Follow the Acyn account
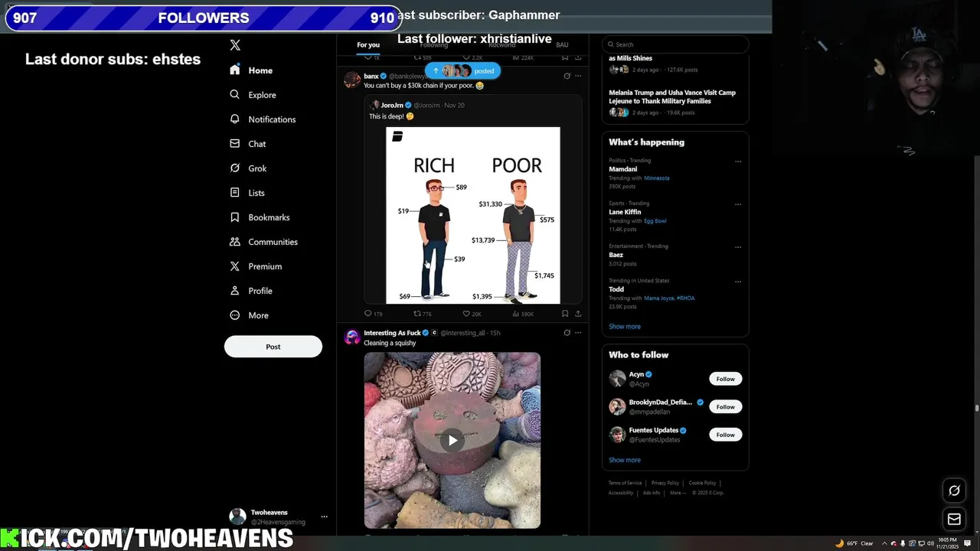Image resolution: width=980 pixels, height=551 pixels. coord(725,379)
